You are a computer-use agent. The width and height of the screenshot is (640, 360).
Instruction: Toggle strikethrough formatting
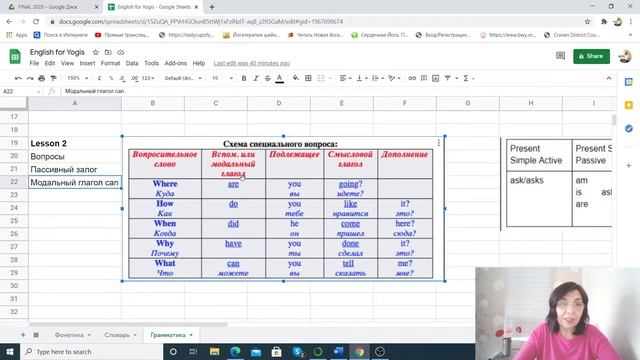pos(267,78)
